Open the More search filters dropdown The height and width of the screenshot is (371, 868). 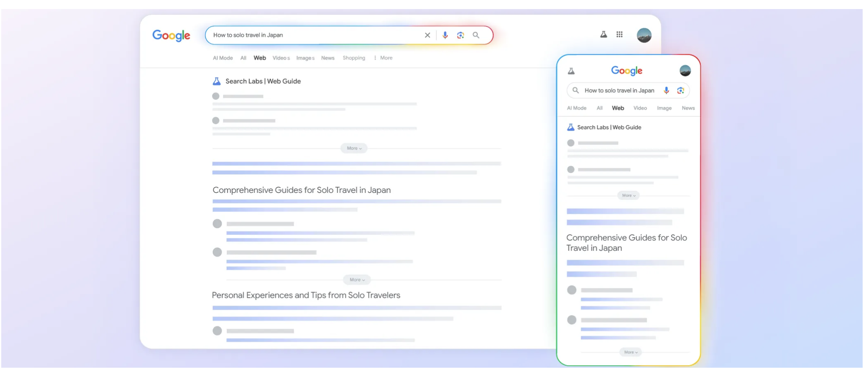pos(383,58)
